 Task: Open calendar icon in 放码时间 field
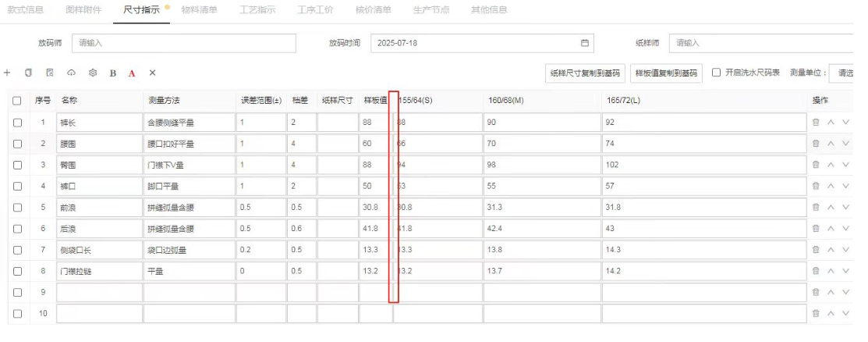tap(585, 43)
